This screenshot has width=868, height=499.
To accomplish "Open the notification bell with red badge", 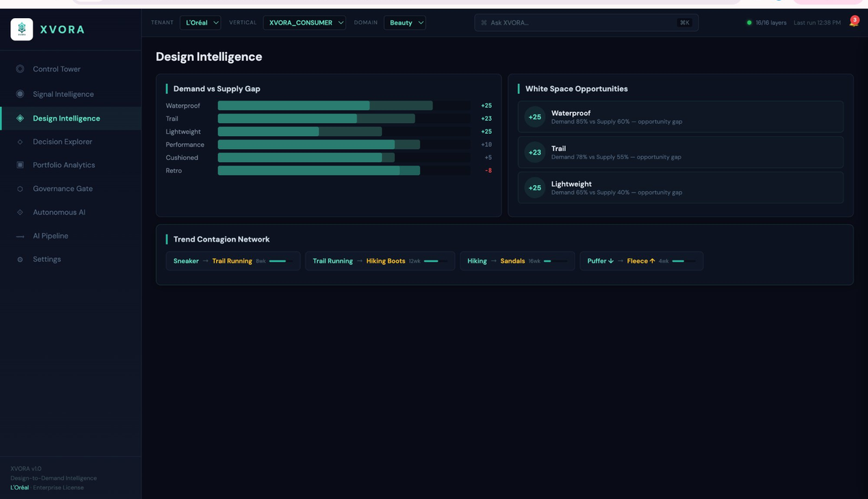I will (x=851, y=22).
